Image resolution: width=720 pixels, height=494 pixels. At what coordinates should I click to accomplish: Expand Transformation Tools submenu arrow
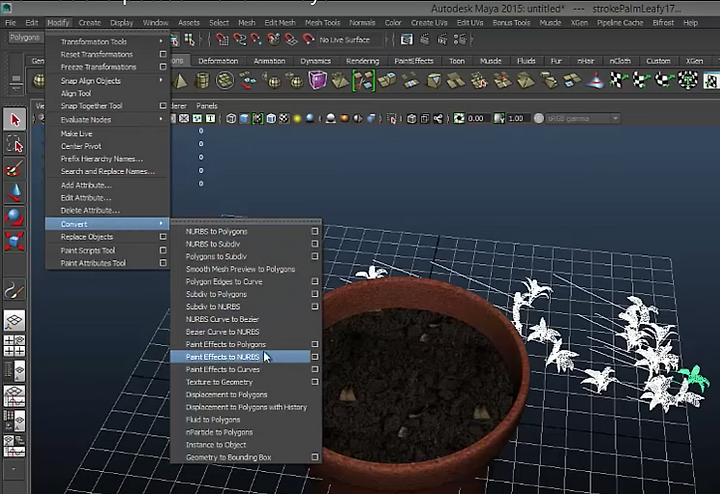coord(161,42)
